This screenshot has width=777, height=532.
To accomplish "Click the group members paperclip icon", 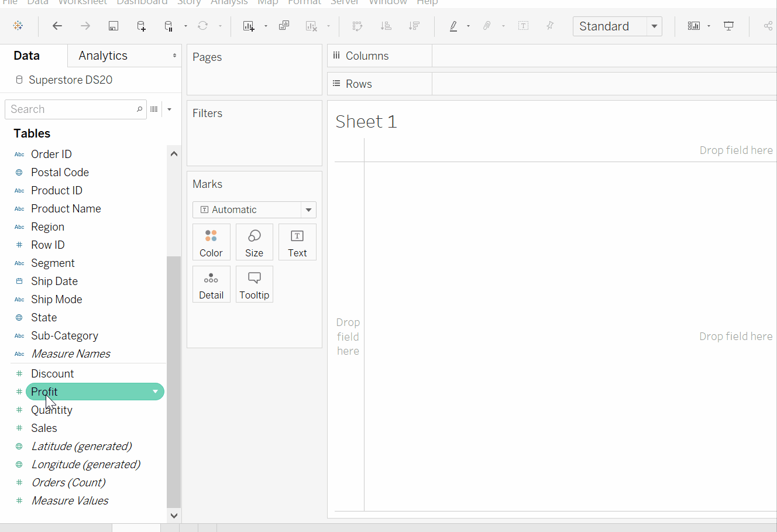I will pyautogui.click(x=487, y=26).
